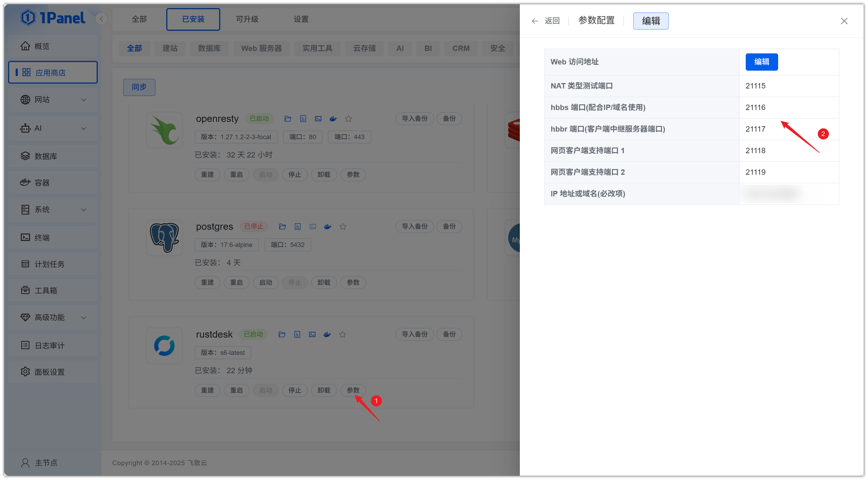Open rustdesk folder directory icon

[282, 334]
